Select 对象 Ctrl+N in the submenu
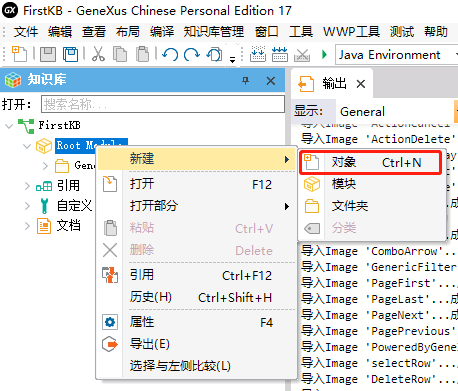The width and height of the screenshot is (458, 391). pos(371,163)
